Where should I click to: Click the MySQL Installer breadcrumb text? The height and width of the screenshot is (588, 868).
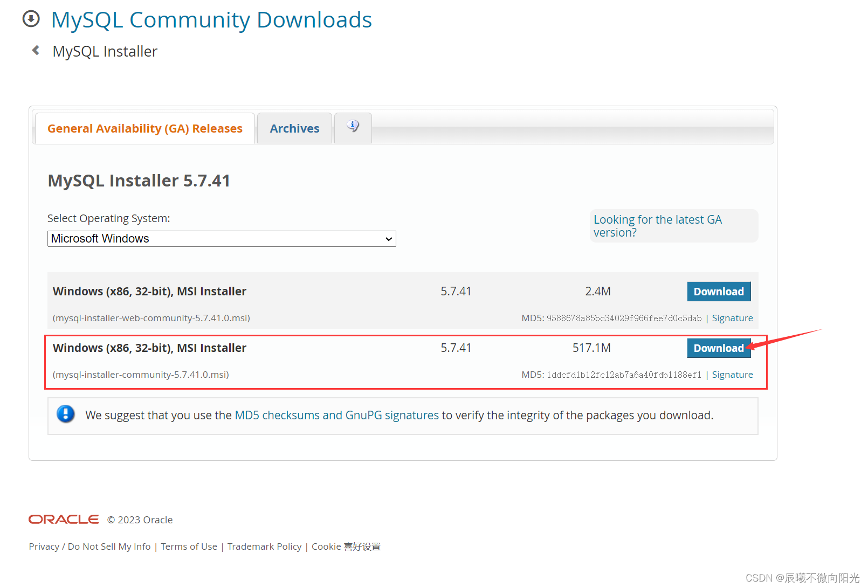[x=105, y=51]
